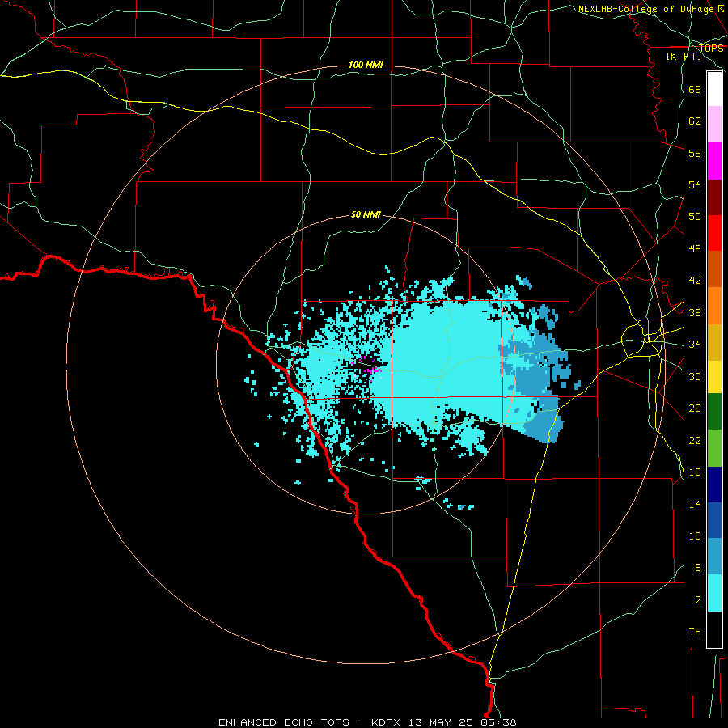The width and height of the screenshot is (728, 728).
Task: Click the black TH threshold swatch
Action: 714,629
